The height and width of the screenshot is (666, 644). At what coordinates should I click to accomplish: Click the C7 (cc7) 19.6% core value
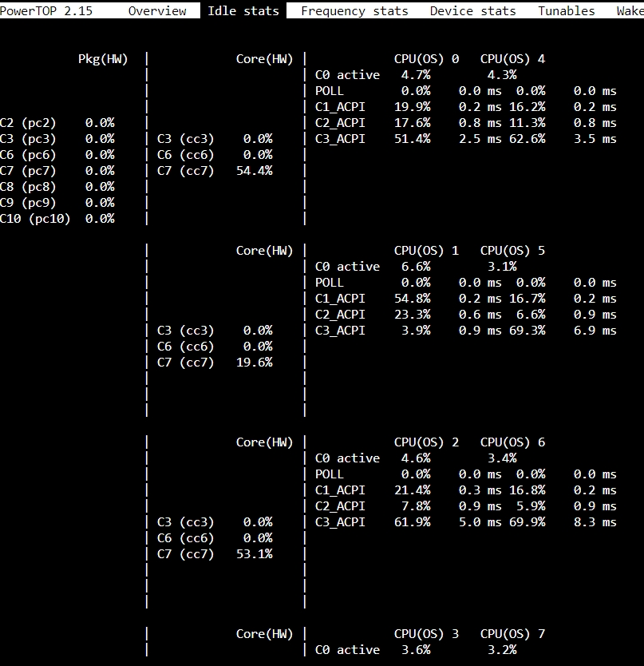click(255, 363)
